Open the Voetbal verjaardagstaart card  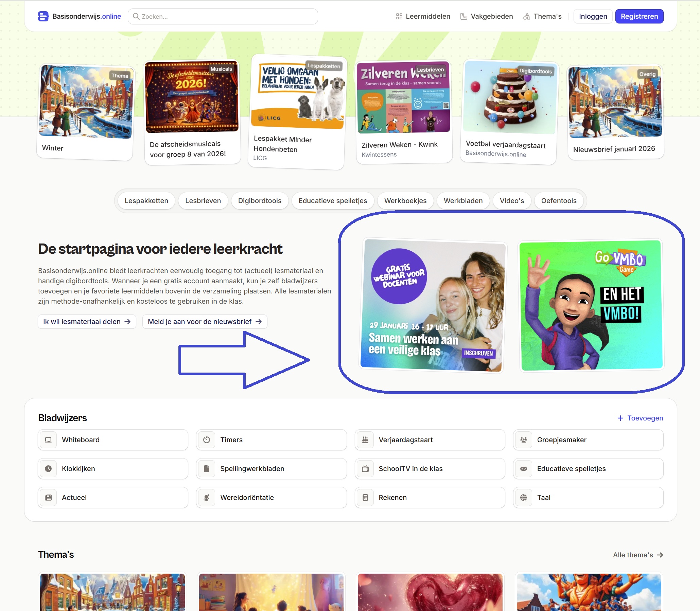[509, 112]
